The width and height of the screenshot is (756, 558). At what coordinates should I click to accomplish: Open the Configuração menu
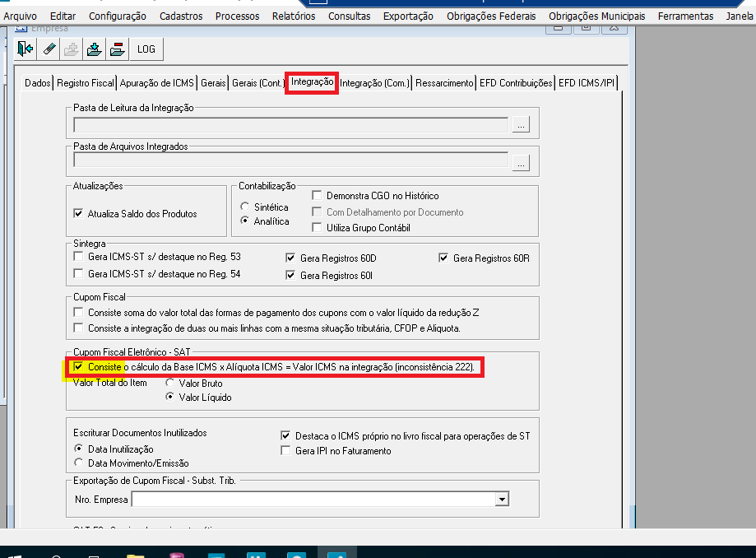tap(117, 16)
